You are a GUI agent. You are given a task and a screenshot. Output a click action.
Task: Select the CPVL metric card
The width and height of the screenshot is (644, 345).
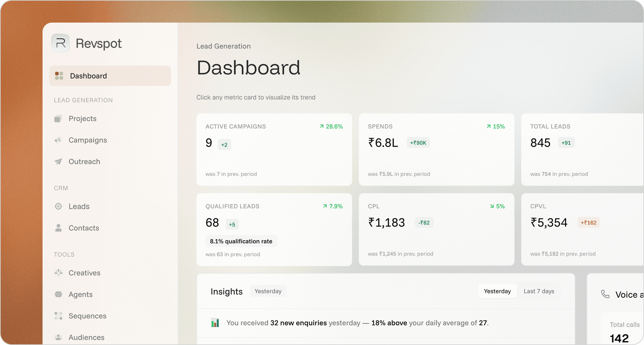(x=582, y=229)
